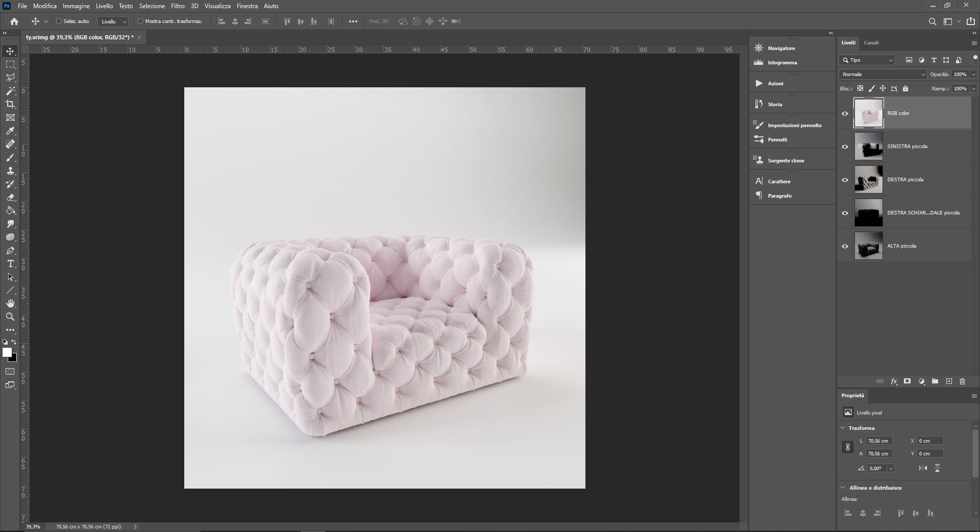Open the rotation angle dropdown

(891, 468)
